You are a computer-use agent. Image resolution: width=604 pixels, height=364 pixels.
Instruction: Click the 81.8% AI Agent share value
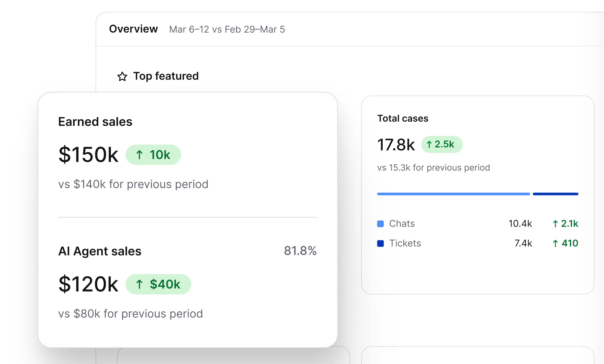[x=300, y=251]
